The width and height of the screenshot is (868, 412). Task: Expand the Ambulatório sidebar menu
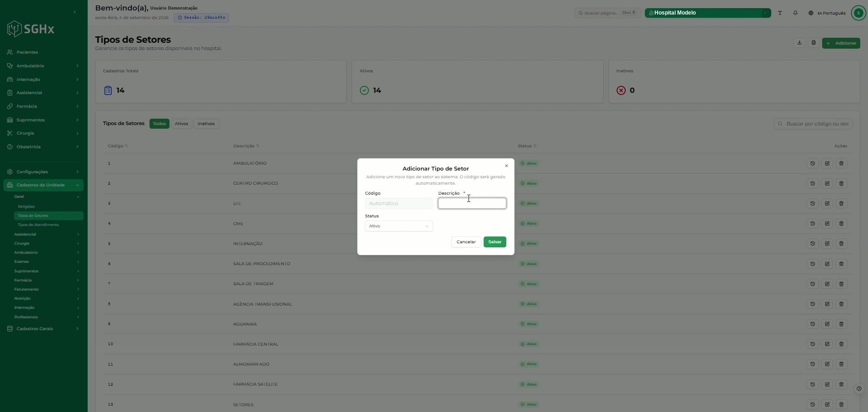pos(43,66)
